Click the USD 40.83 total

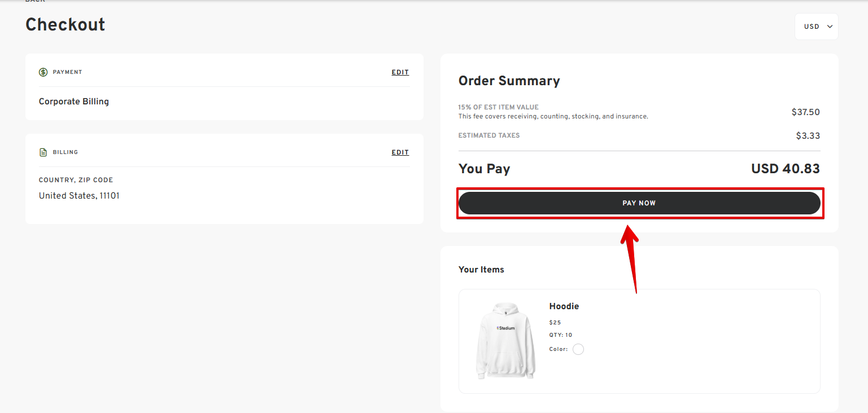[785, 169]
